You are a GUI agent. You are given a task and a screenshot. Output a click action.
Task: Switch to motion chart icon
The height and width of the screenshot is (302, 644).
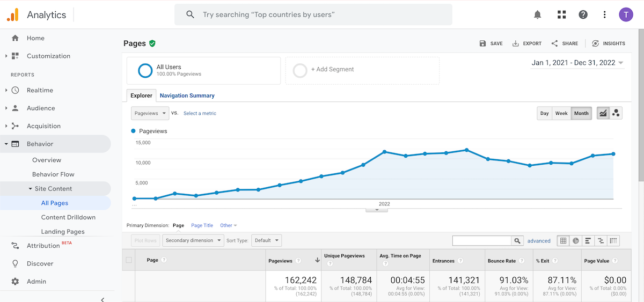click(616, 113)
